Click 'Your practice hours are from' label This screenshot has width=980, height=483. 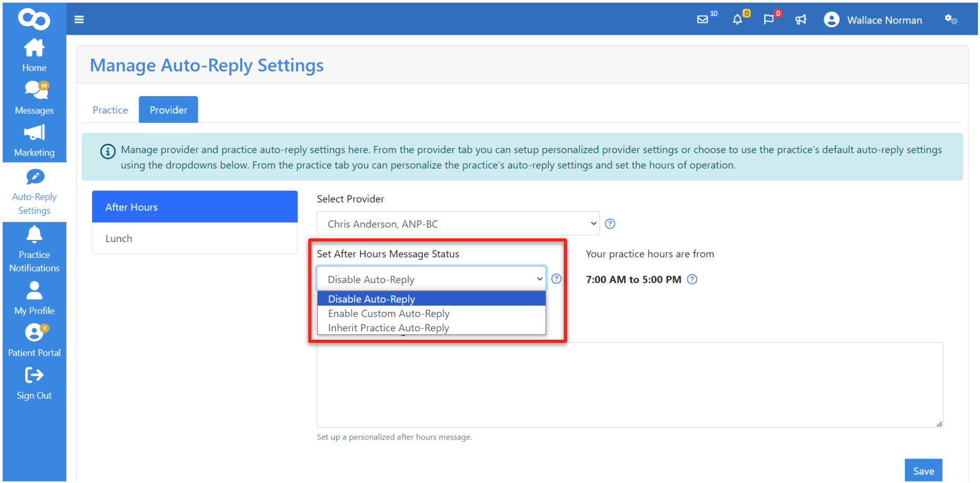coord(649,254)
